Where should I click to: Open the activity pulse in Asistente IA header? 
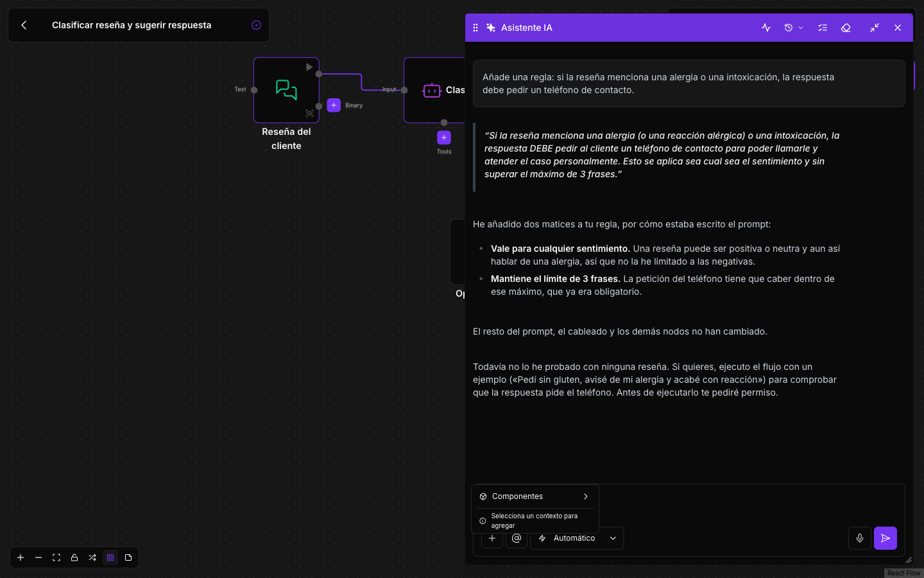pyautogui.click(x=766, y=28)
